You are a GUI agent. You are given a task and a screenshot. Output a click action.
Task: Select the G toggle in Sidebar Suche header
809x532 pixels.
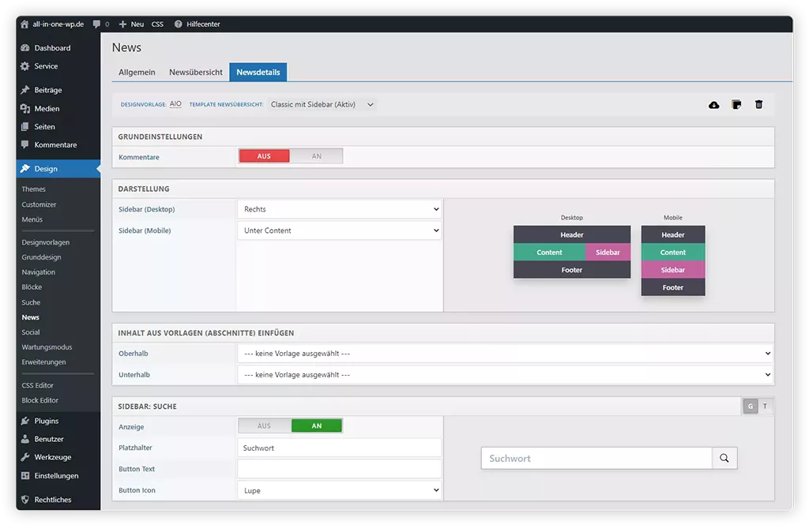coord(750,406)
